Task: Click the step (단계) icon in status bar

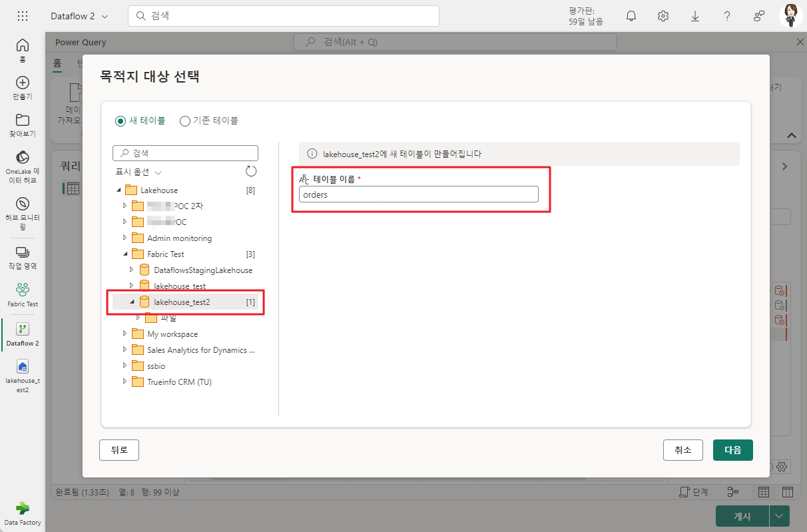Action: click(x=692, y=492)
